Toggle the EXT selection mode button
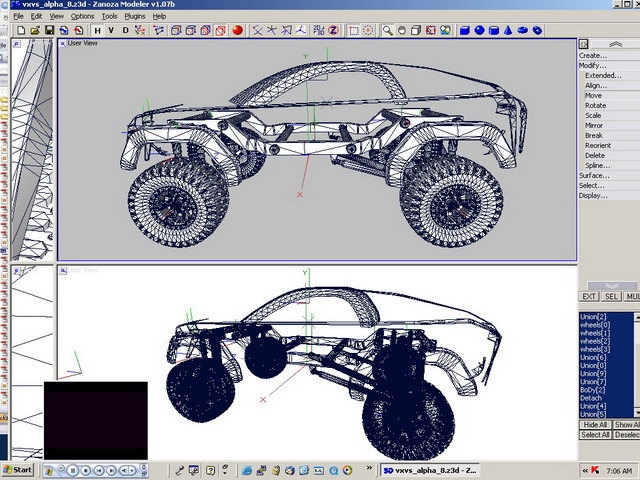640x480 pixels. point(589,297)
